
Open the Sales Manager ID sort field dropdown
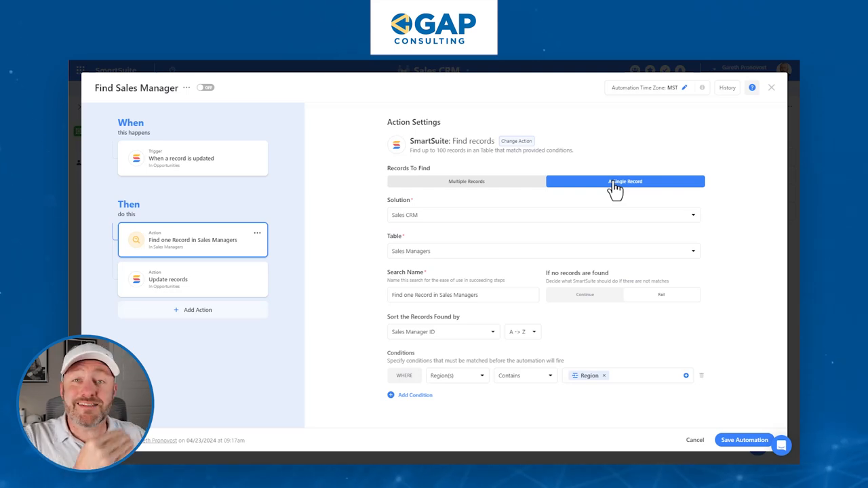click(443, 331)
